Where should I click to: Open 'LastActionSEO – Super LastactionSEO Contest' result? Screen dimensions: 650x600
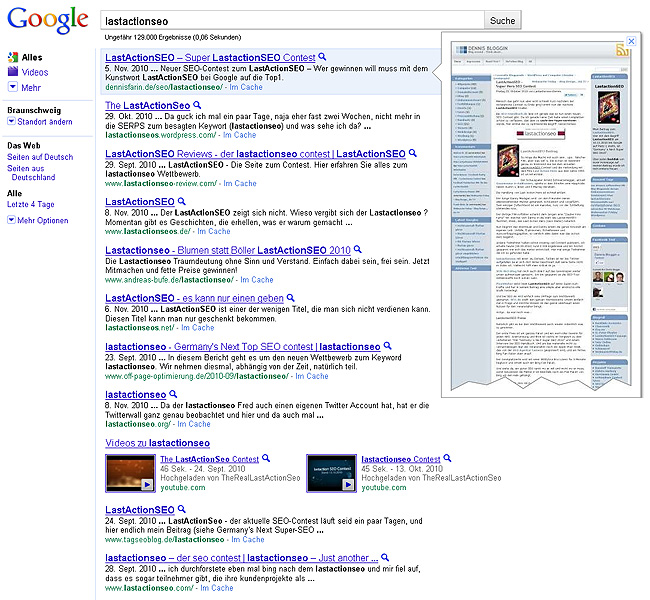pos(210,58)
